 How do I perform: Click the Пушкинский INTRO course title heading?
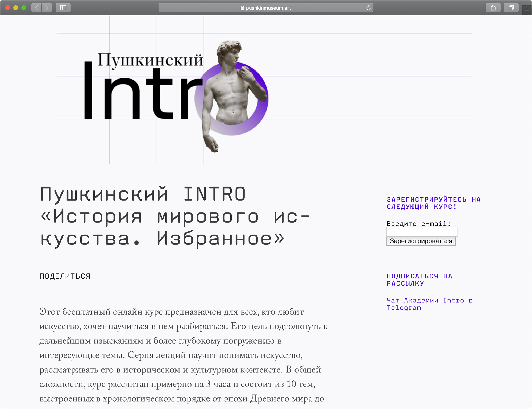(175, 217)
